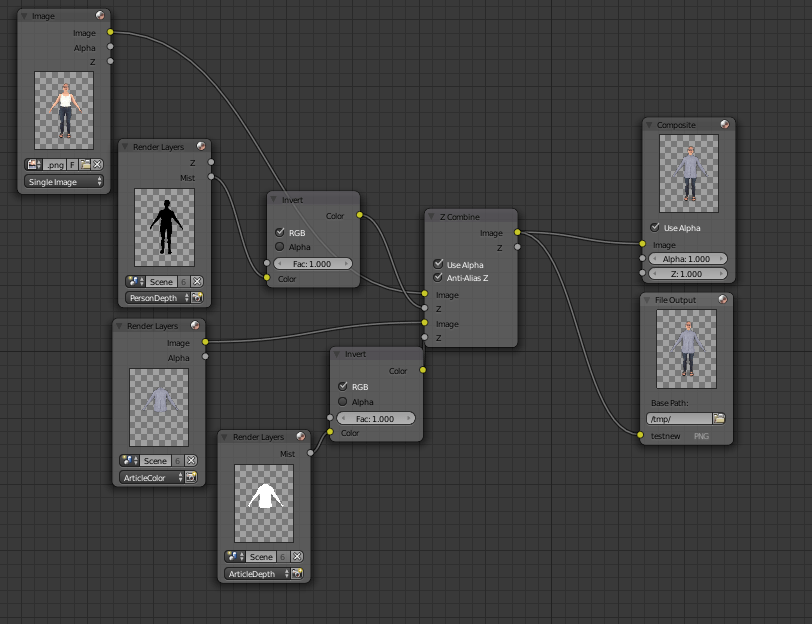Open the Single Image source dropdown
Image resolution: width=812 pixels, height=624 pixels.
coord(64,181)
